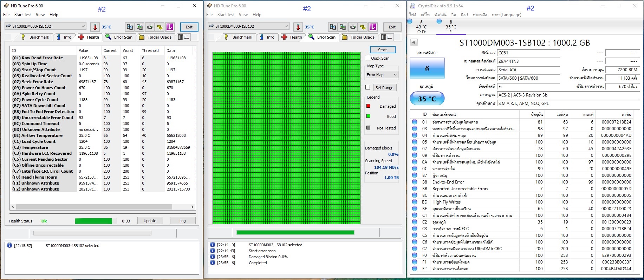
Task: Click blue status dot of attribute 05 row
Action: pos(415,142)
